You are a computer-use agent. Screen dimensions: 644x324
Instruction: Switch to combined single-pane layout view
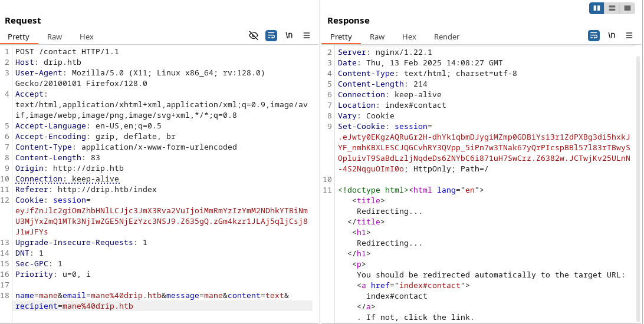pos(627,8)
